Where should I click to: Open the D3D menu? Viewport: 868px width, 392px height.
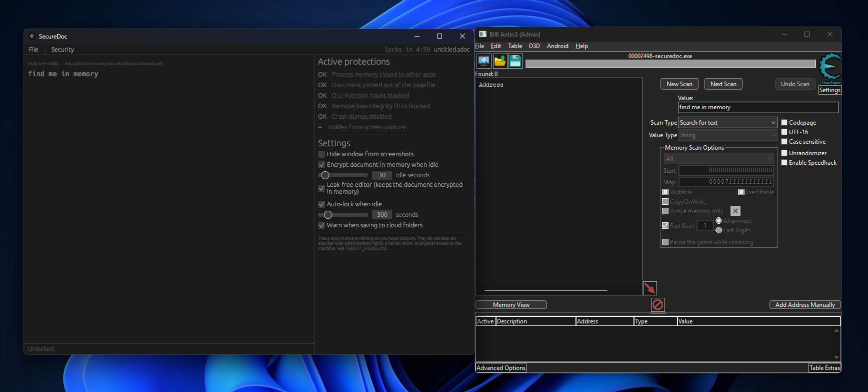tap(534, 46)
